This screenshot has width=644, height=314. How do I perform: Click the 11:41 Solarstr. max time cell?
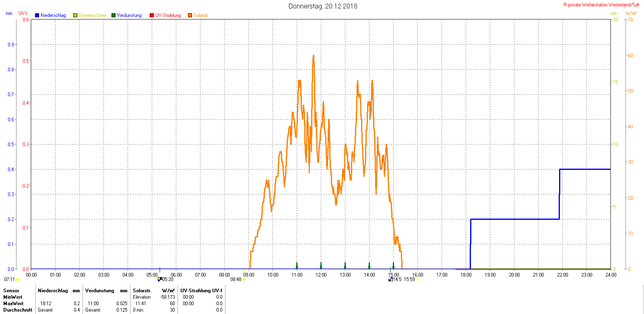coord(141,304)
